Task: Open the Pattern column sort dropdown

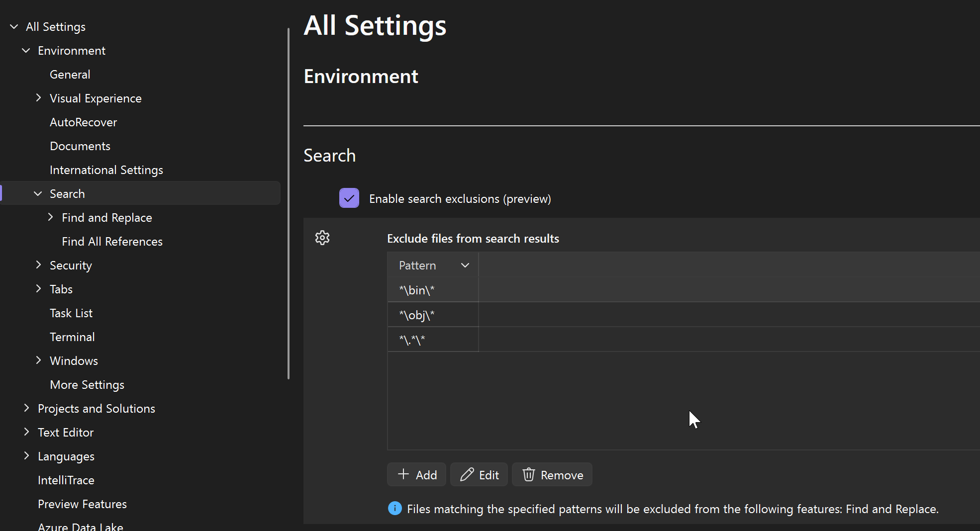Action: coord(465,265)
